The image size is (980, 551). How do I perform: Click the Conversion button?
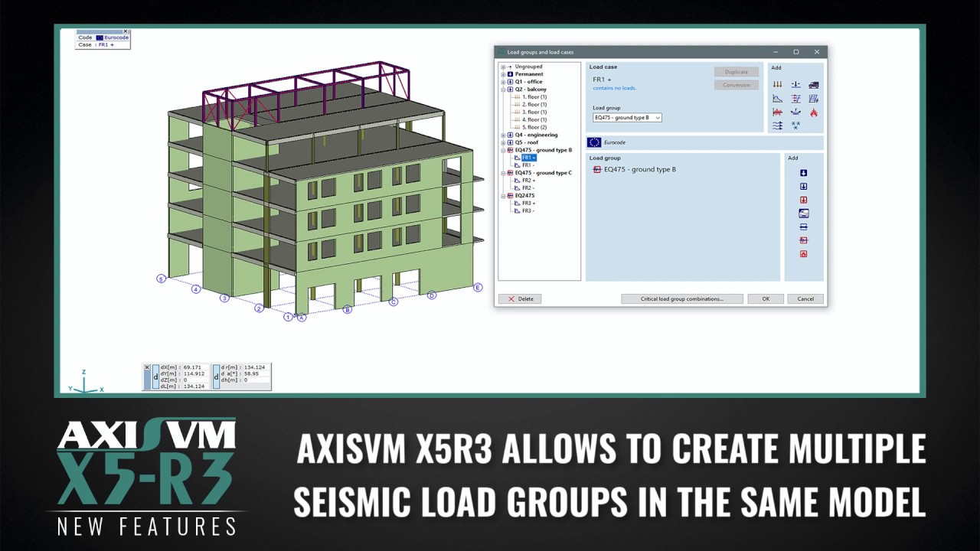click(737, 85)
